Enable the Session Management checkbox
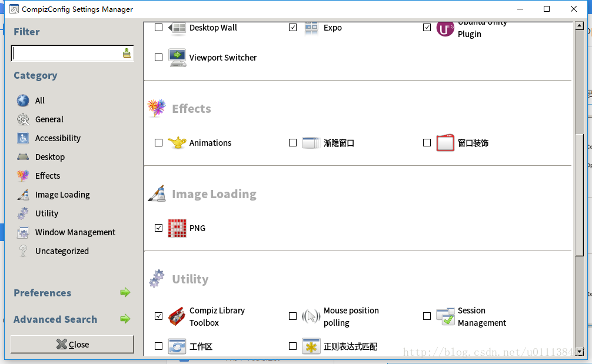 tap(427, 316)
